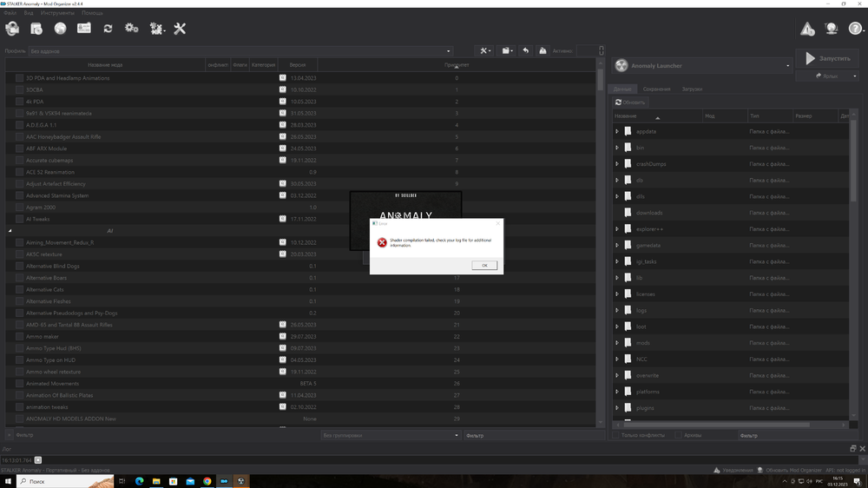868x488 pixels.
Task: Open the Nexus globe icon in toolbar
Action: 61,29
